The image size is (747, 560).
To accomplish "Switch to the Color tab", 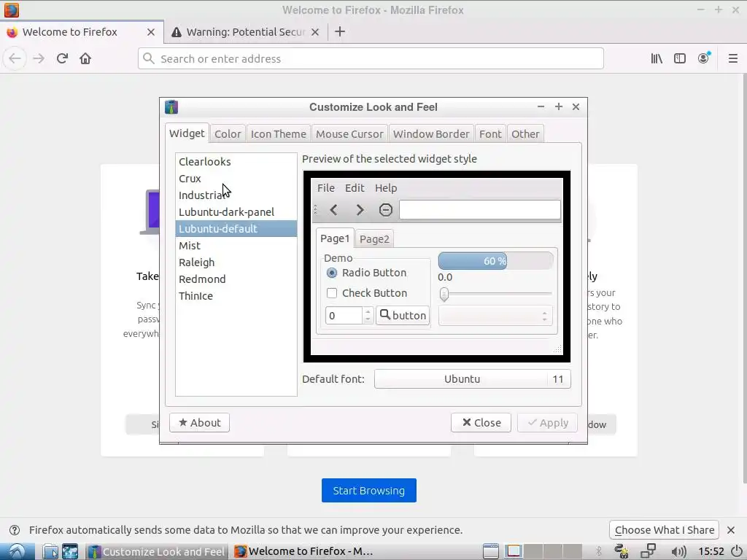I will (x=228, y=134).
